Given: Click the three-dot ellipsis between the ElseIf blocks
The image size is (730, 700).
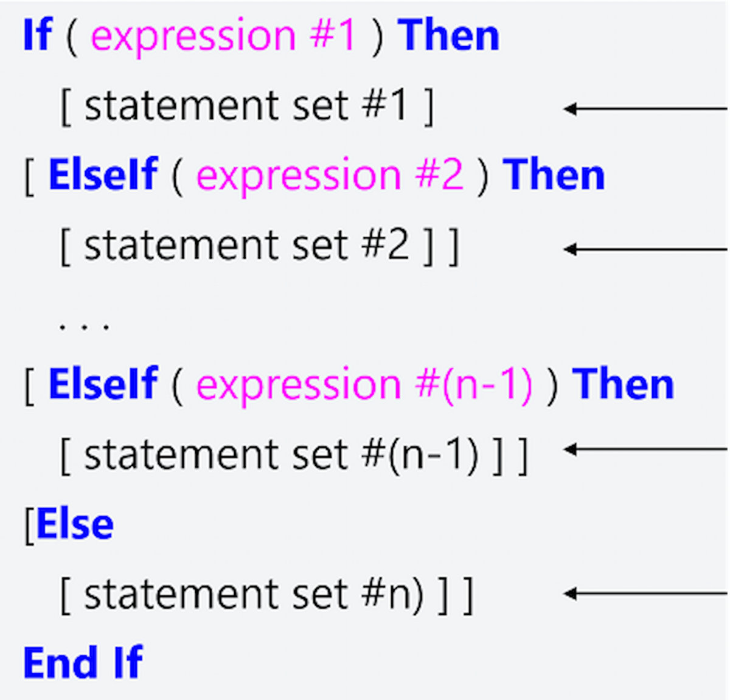Looking at the screenshot, I should pyautogui.click(x=84, y=326).
